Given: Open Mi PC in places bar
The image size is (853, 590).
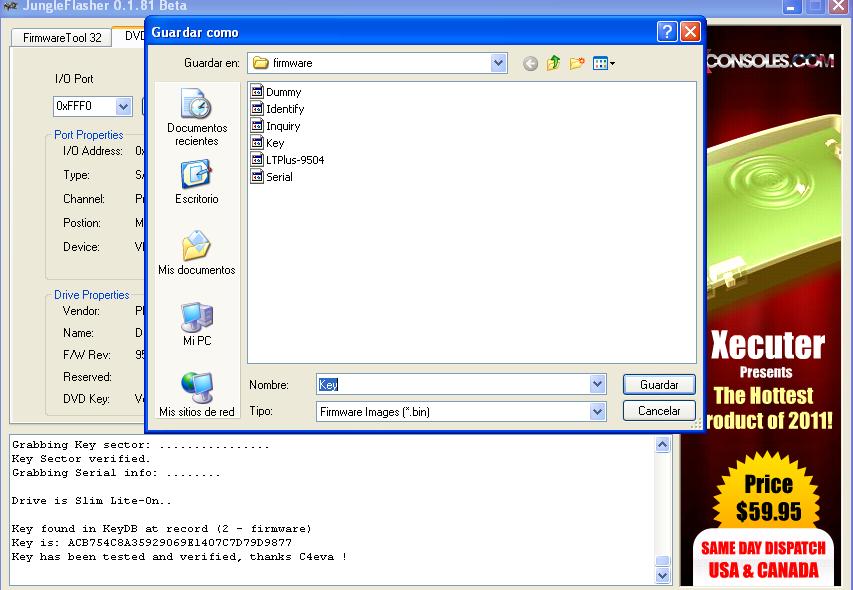Looking at the screenshot, I should point(197,324).
